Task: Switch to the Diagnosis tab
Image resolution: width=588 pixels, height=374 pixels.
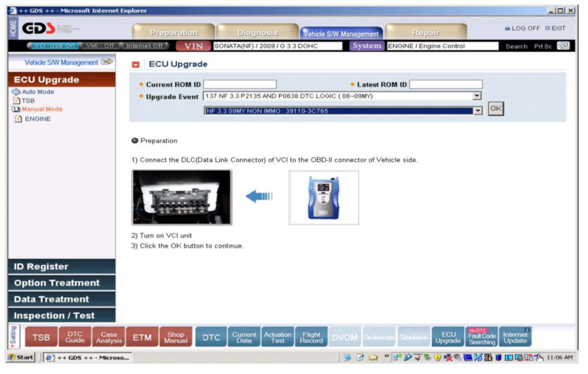Action: [x=257, y=32]
